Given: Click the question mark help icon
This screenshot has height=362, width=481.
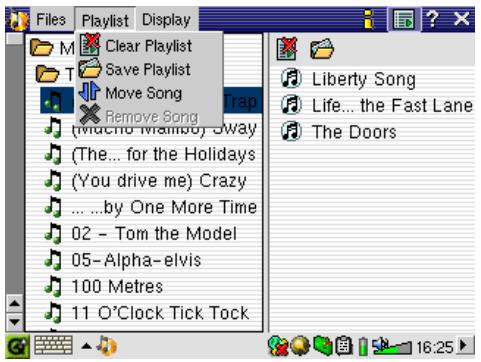Looking at the screenshot, I should coord(432,19).
